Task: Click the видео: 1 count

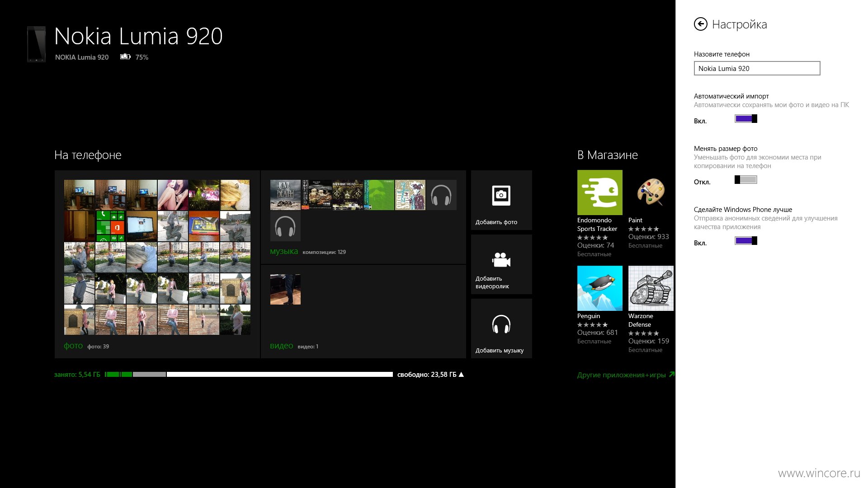Action: [308, 347]
